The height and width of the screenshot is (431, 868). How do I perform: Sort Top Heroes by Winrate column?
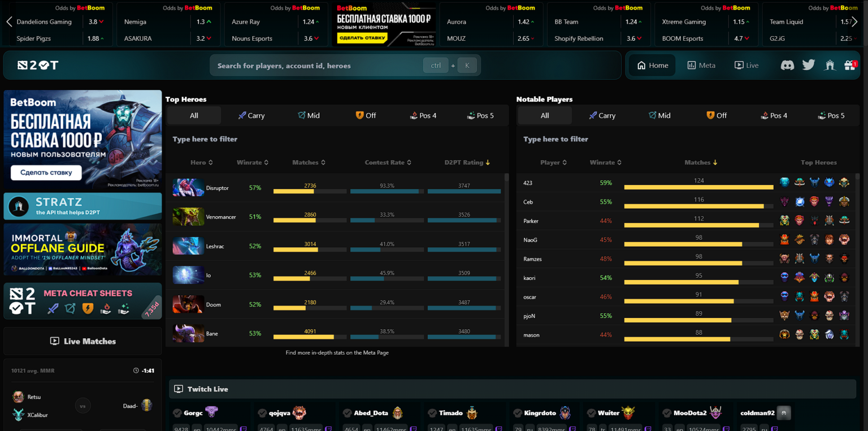253,162
